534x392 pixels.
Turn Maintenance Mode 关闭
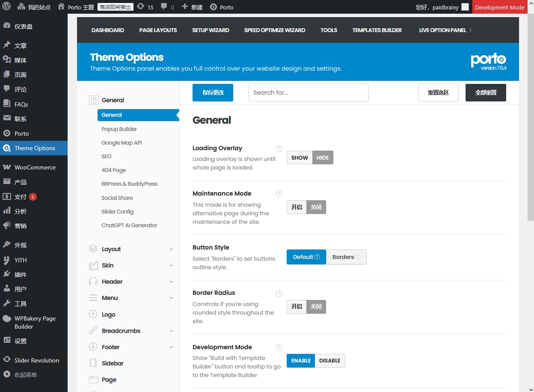(316, 207)
